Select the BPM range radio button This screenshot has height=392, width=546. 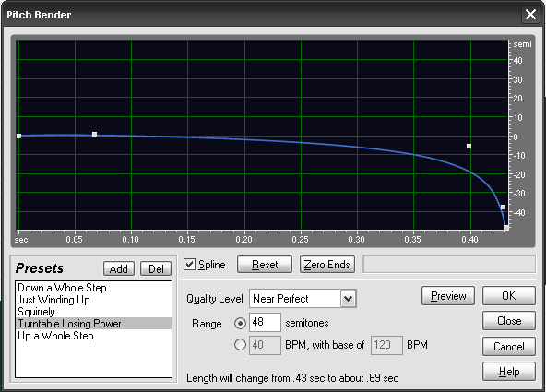pyautogui.click(x=240, y=345)
